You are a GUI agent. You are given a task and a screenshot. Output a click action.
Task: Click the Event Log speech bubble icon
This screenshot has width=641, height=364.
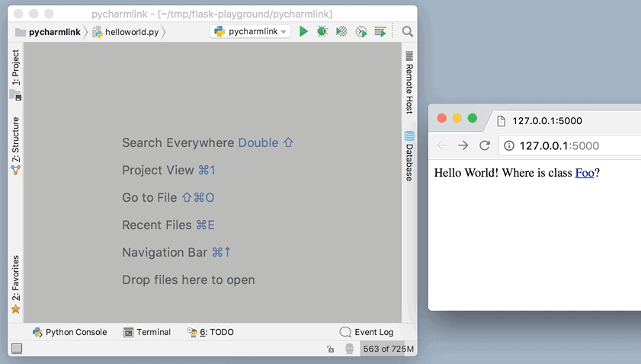(345, 332)
